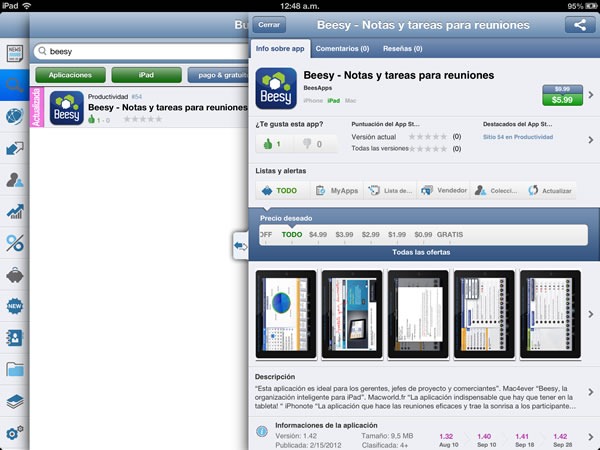This screenshot has height=450, width=600.
Task: Switch to Info sobre app tab
Action: point(280,49)
